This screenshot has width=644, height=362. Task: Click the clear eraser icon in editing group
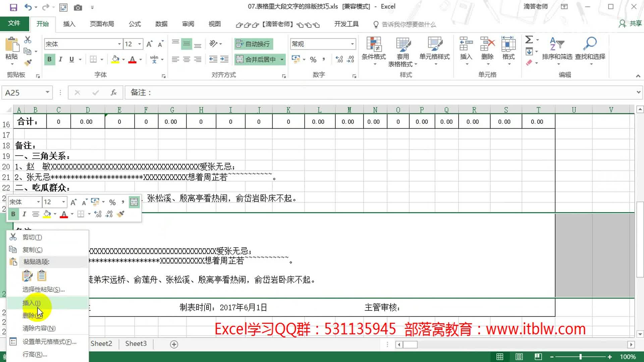(529, 63)
